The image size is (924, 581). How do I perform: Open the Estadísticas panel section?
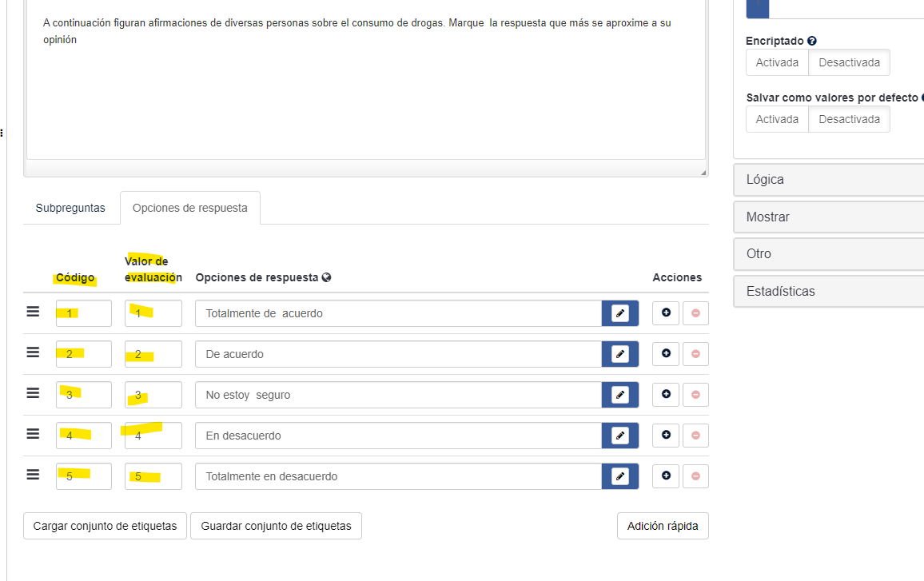click(828, 291)
